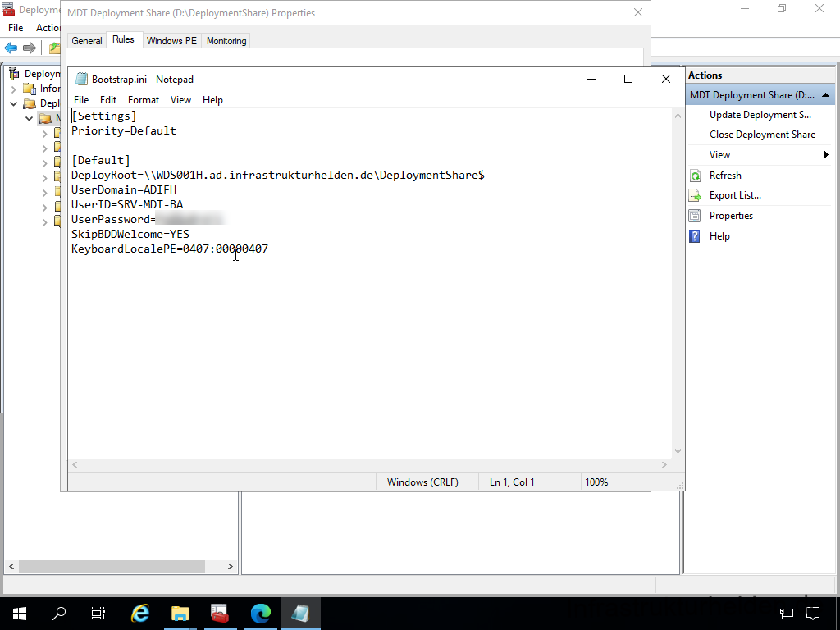Switch to the Rules tab
840x630 pixels.
click(123, 39)
